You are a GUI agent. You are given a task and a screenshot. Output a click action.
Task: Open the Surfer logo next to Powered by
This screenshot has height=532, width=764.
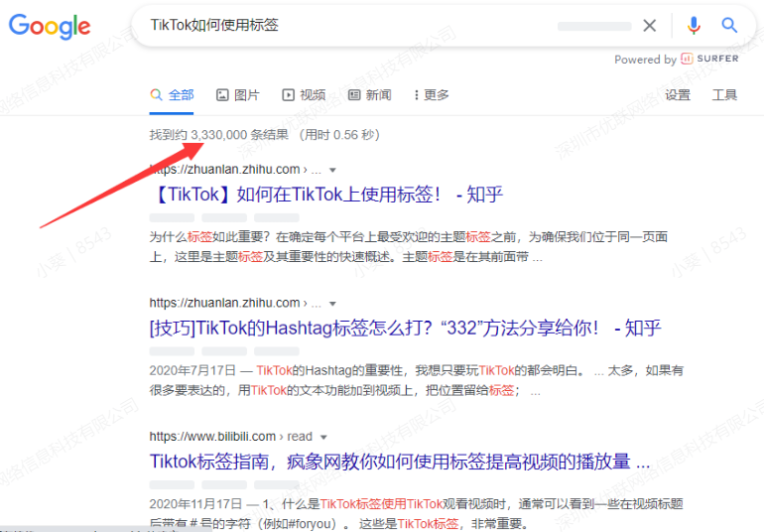pyautogui.click(x=709, y=59)
